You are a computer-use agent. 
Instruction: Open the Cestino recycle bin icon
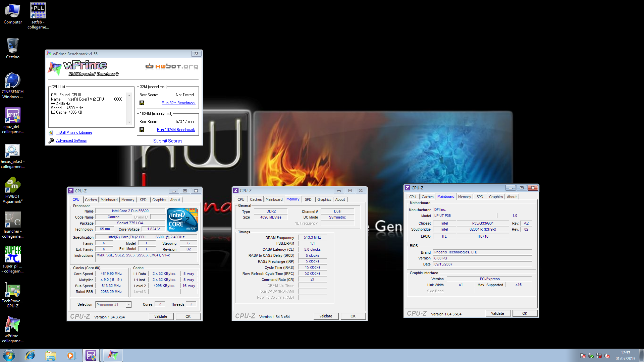(x=13, y=48)
